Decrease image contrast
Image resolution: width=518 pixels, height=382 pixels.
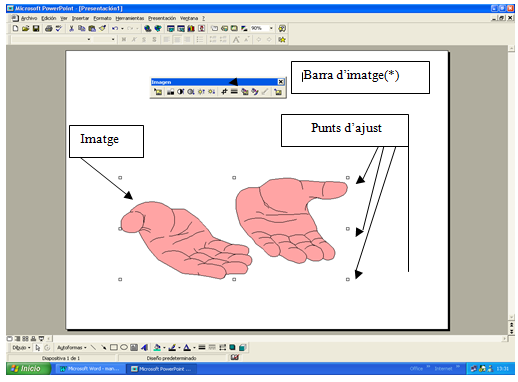(191, 92)
